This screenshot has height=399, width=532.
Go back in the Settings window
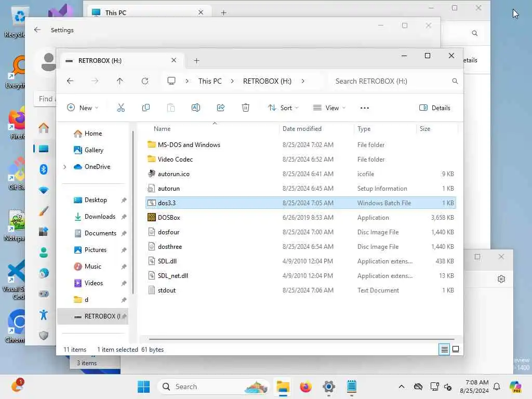(37, 30)
